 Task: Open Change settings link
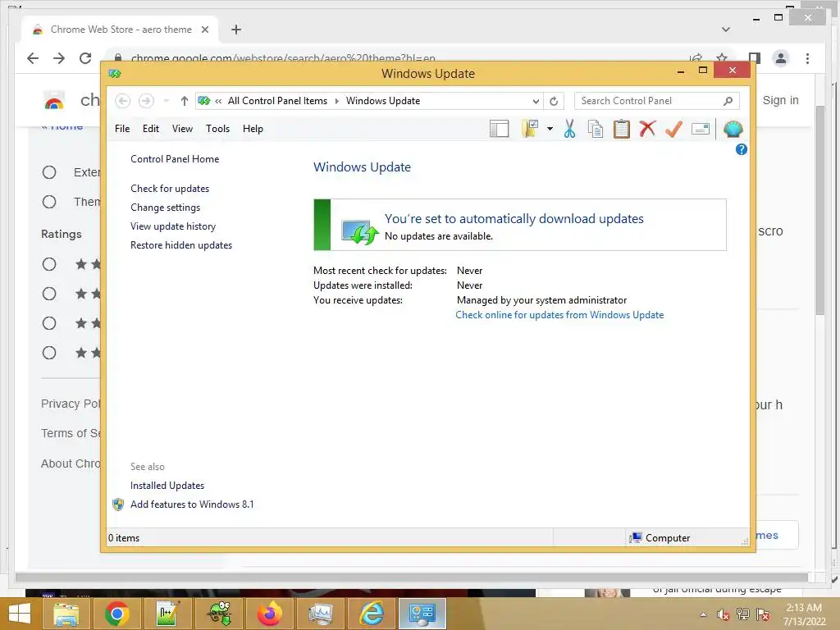165,208
